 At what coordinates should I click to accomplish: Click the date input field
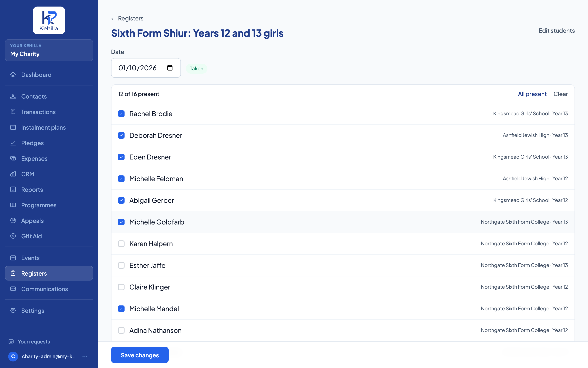click(x=146, y=68)
